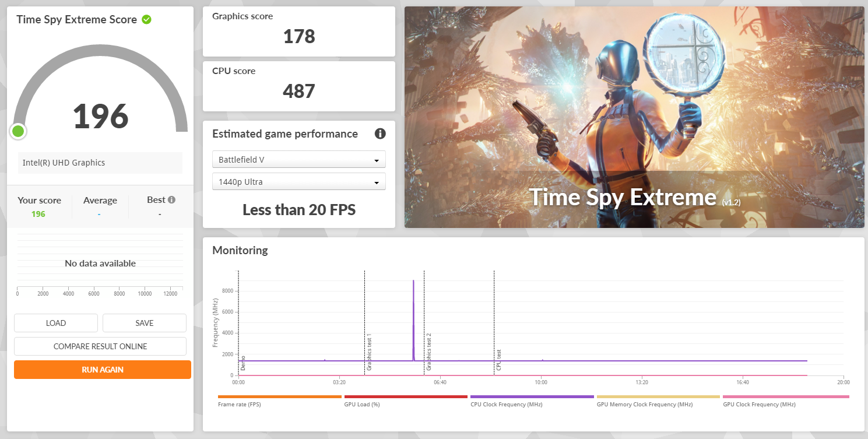Click the Your score value 196
The width and height of the screenshot is (868, 439).
pos(38,214)
